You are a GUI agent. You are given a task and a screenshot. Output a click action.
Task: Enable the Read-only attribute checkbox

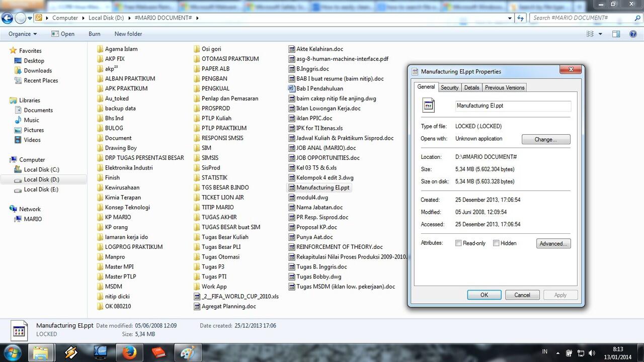tap(458, 243)
